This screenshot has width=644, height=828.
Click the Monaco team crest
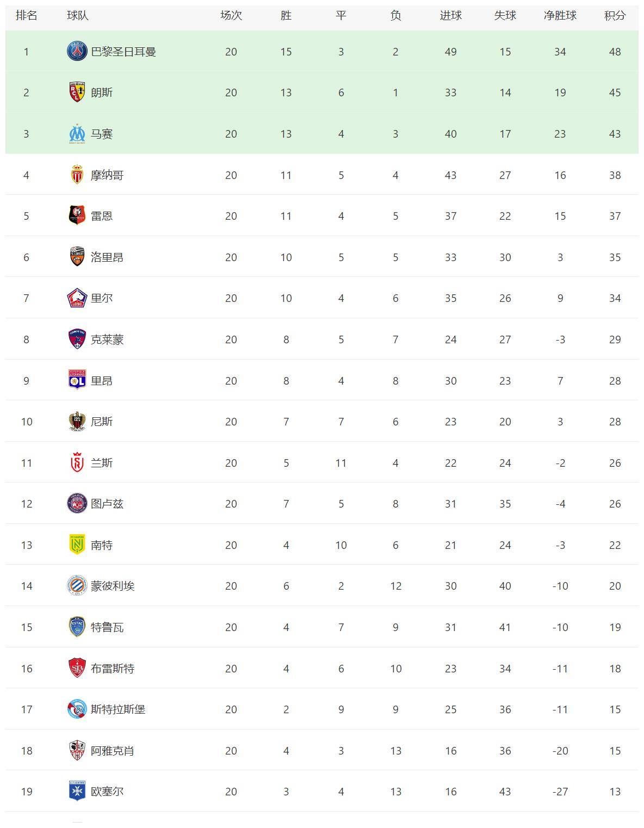click(77, 175)
